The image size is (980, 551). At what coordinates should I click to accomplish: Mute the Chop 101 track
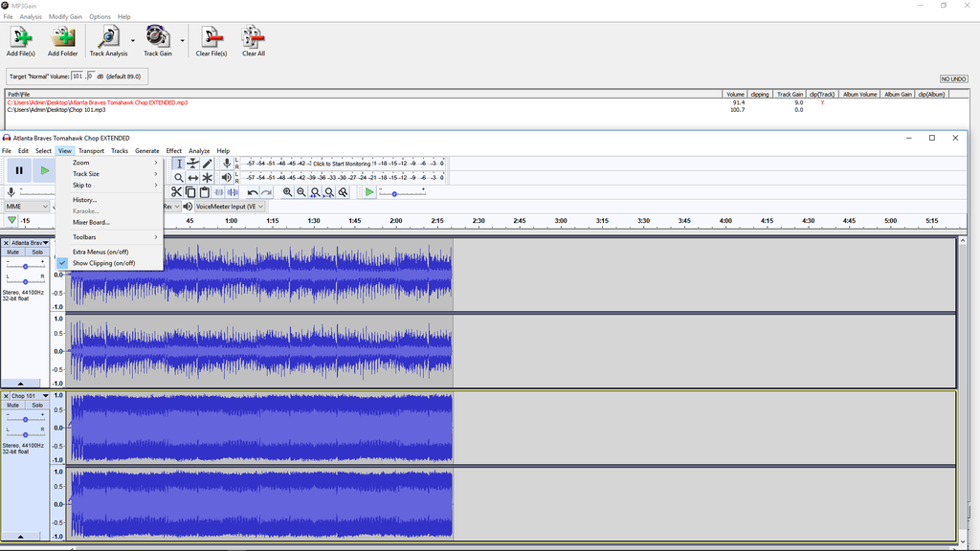[13, 406]
